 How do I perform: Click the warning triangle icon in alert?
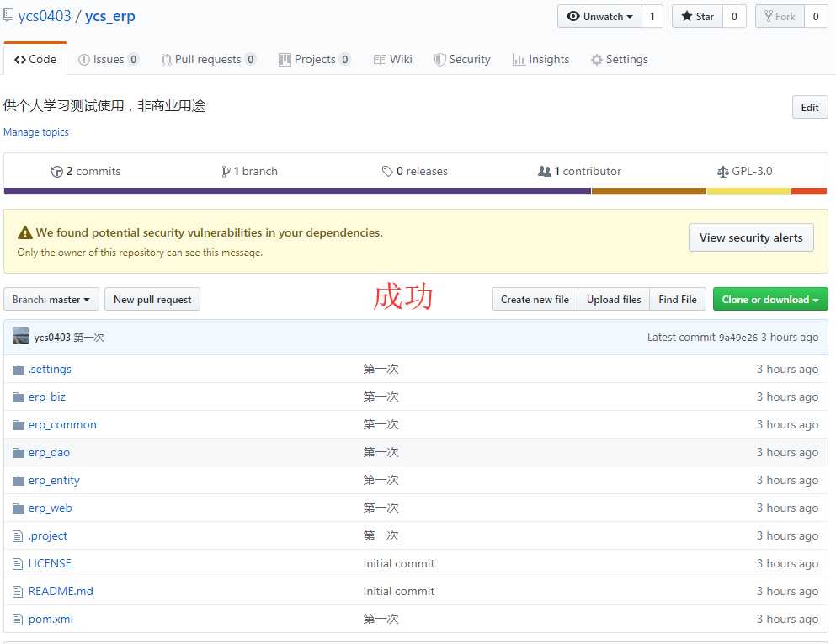25,232
